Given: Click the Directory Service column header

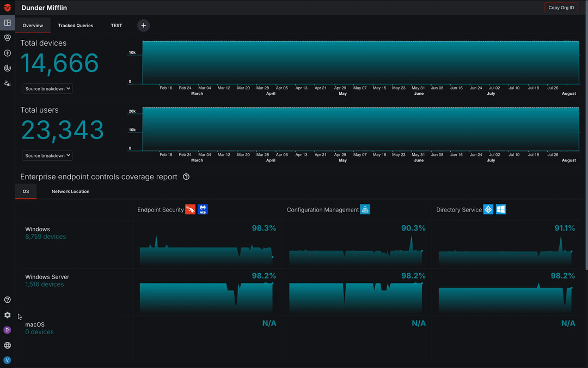Looking at the screenshot, I should click(x=459, y=210).
